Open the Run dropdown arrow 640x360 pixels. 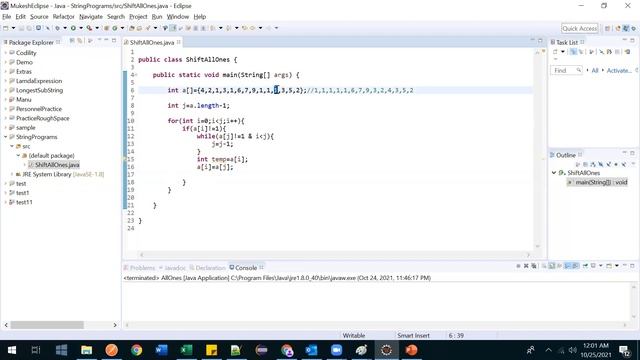pyautogui.click(x=81, y=28)
